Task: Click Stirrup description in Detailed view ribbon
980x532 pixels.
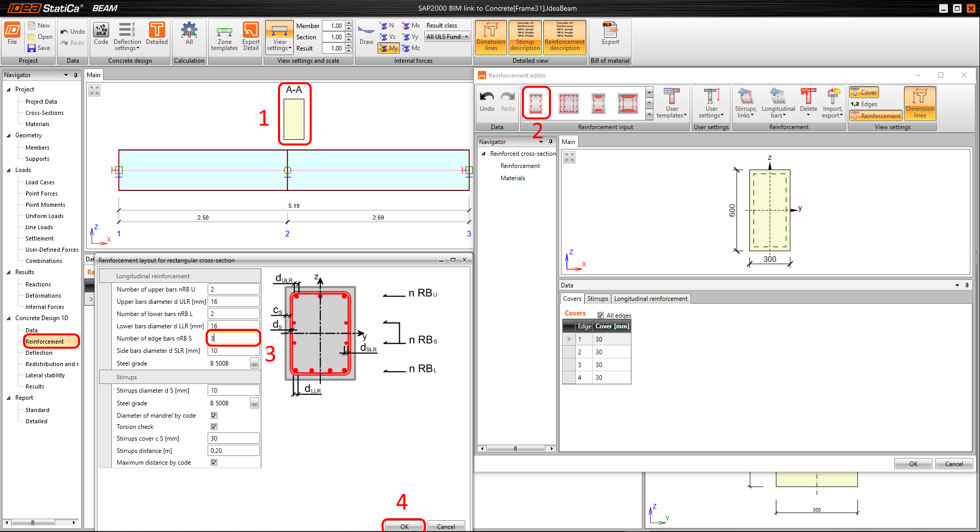Action: point(525,37)
